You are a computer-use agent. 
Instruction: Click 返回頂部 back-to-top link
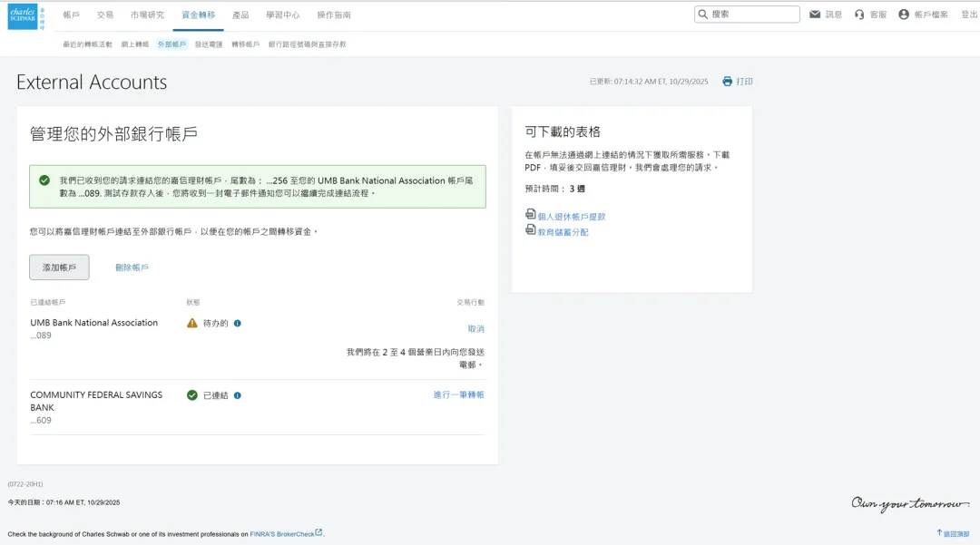click(956, 534)
